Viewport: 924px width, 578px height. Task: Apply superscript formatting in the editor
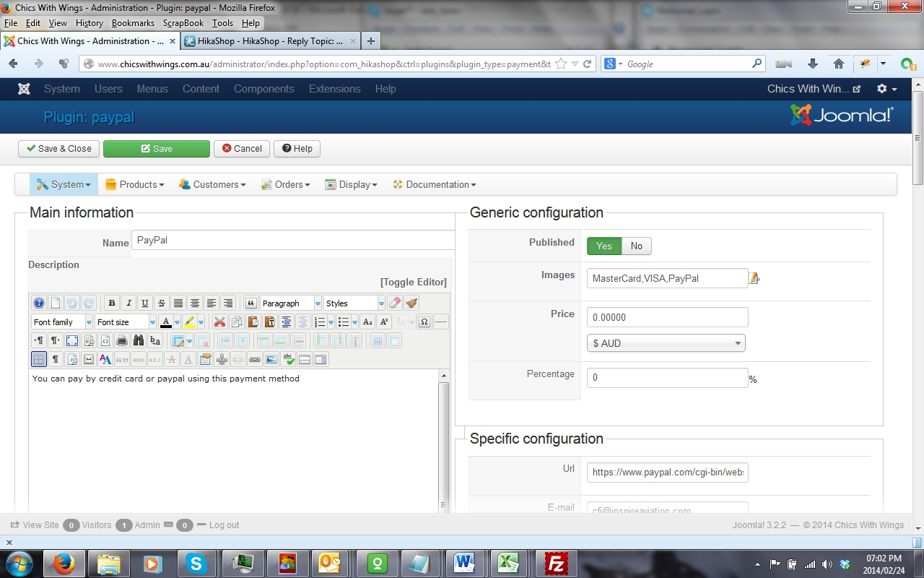pyautogui.click(x=384, y=322)
